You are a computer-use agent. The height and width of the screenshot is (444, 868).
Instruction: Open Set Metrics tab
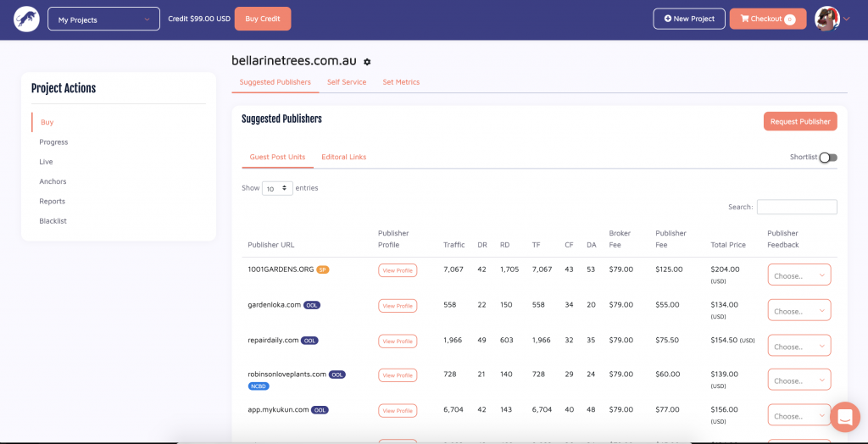[x=401, y=82]
